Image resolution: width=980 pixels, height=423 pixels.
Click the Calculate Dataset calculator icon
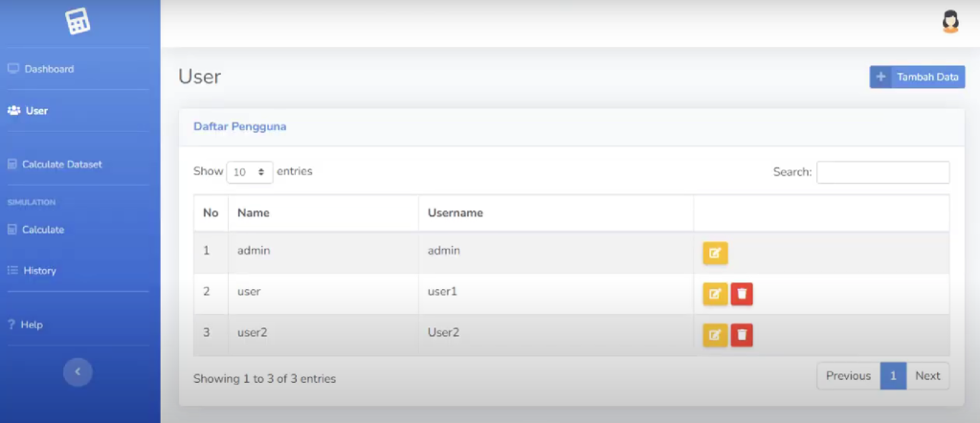(11, 165)
